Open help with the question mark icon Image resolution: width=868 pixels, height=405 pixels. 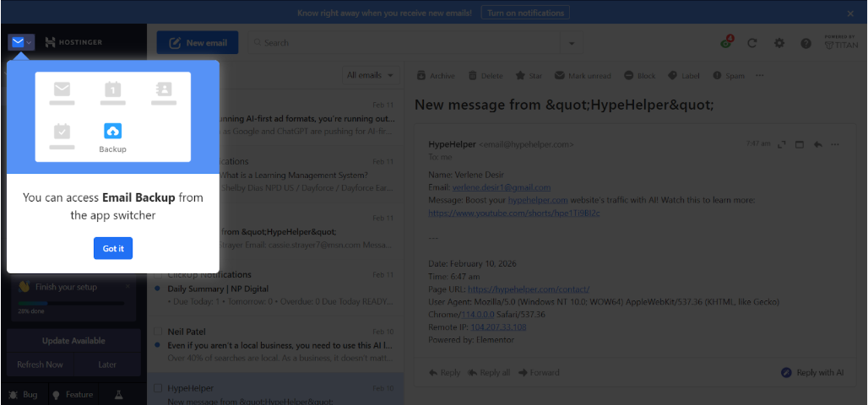[x=806, y=43]
